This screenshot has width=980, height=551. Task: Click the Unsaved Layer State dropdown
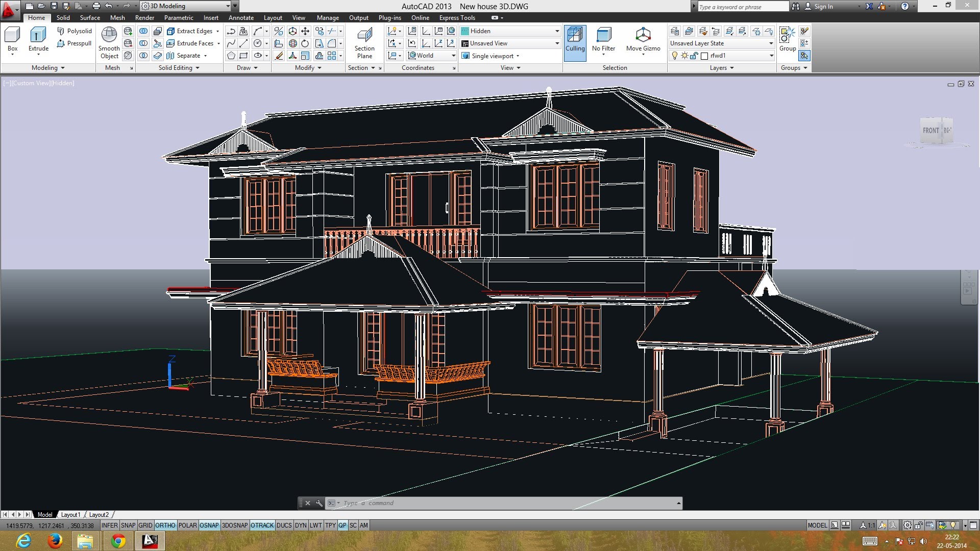720,43
